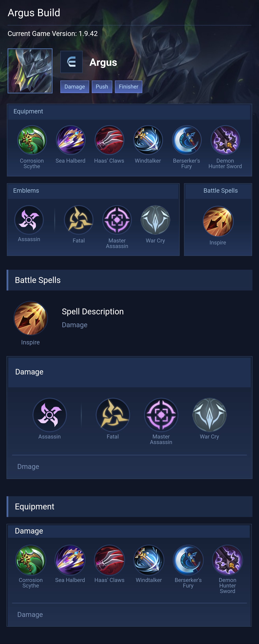Click Inspire icon in the small Battle Spells panel
This screenshot has height=644, width=259.
[x=218, y=222]
